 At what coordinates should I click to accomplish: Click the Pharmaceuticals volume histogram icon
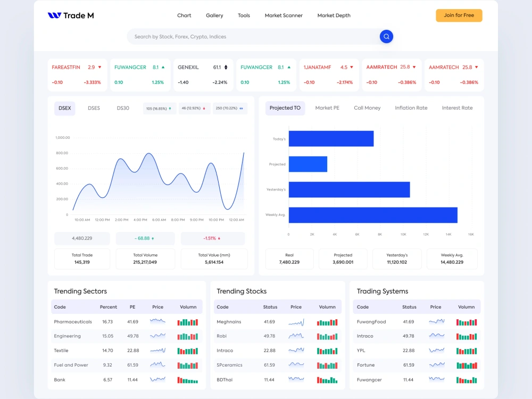click(187, 322)
